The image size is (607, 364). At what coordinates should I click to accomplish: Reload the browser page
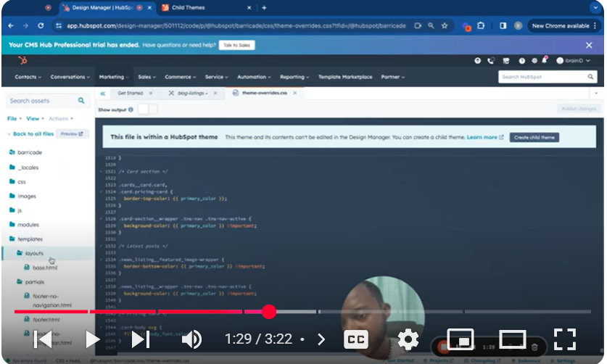pos(41,25)
